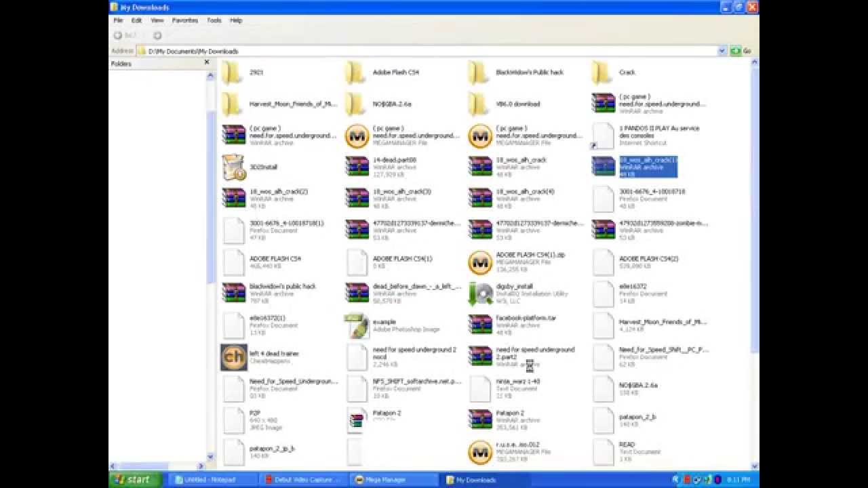The width and height of the screenshot is (868, 488).
Task: Open the View menu
Action: pyautogui.click(x=157, y=20)
